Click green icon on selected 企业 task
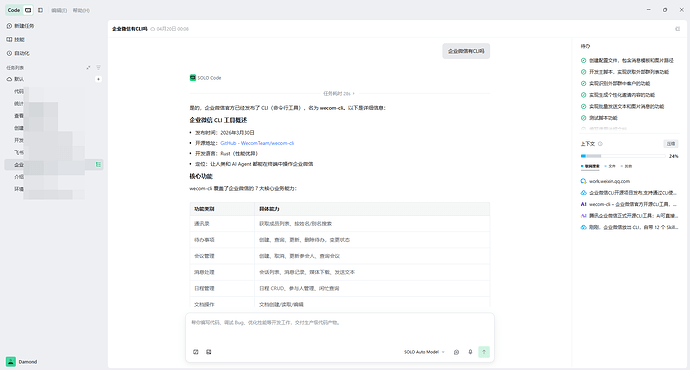This screenshot has height=370, width=690. point(98,165)
